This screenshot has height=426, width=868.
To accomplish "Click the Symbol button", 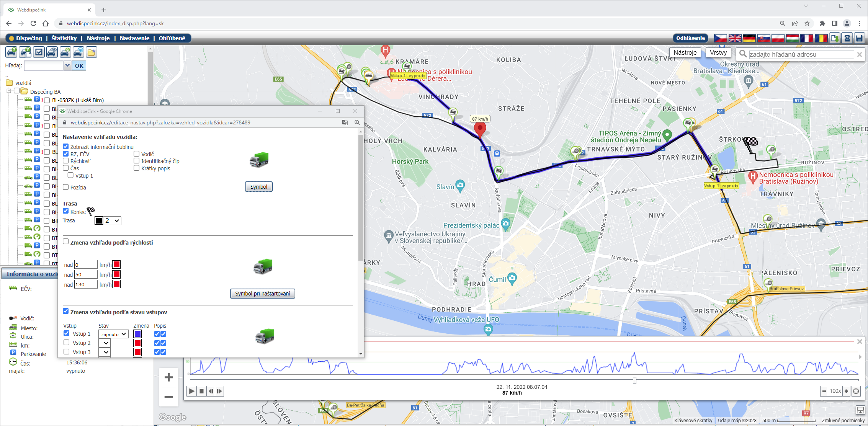I will pyautogui.click(x=258, y=187).
